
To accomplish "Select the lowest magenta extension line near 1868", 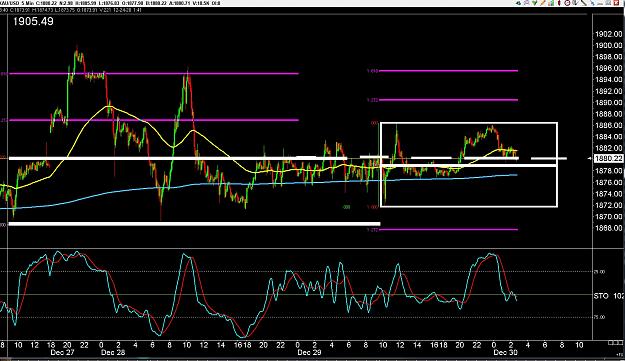I will click(x=448, y=230).
